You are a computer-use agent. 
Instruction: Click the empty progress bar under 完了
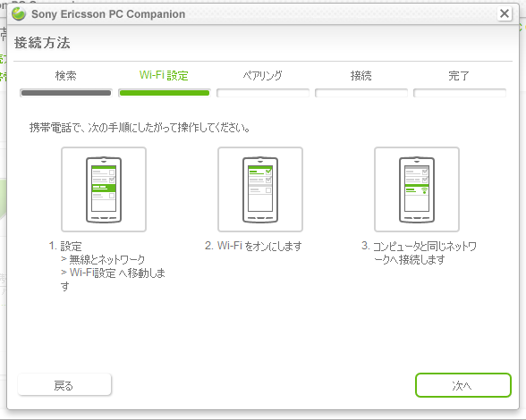pyautogui.click(x=460, y=93)
